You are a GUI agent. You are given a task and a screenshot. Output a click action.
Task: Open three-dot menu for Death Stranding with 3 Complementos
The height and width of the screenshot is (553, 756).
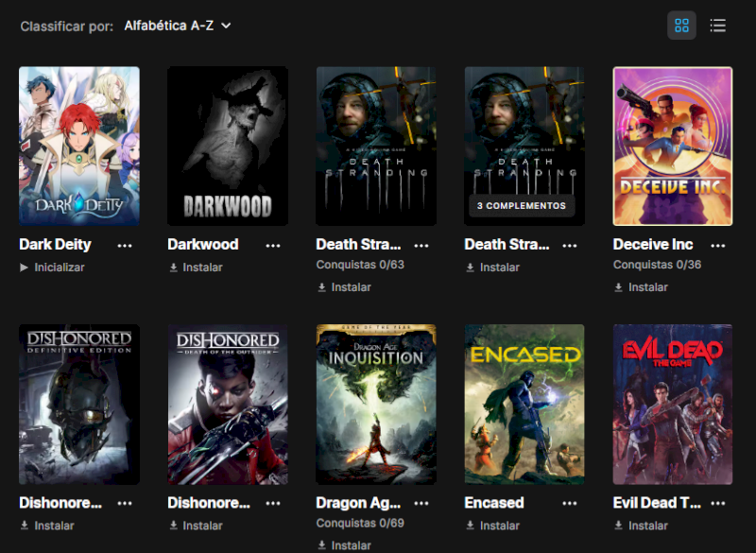570,246
